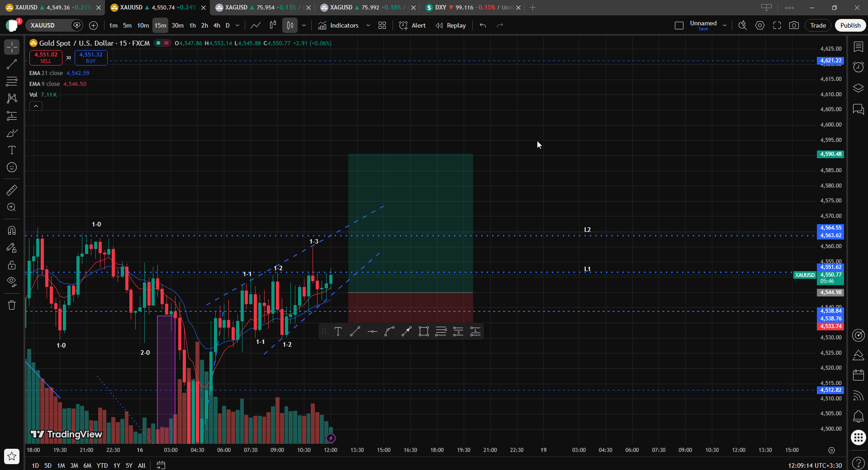Screen dimensions: 868x470
Task: Select the Text tool in left toolbar
Action: pyautogui.click(x=12, y=150)
